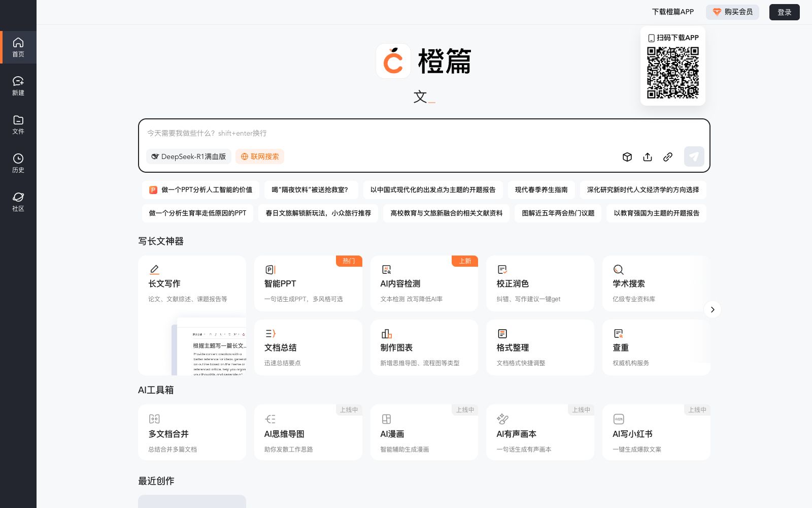The height and width of the screenshot is (508, 812).
Task: Click the AI思维导图 mind-map icon
Action: click(x=270, y=419)
